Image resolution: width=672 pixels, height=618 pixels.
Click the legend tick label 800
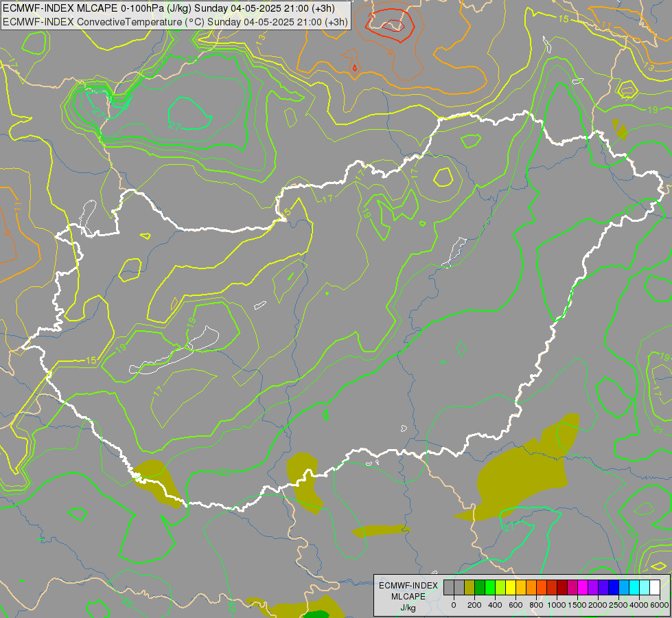536,605
